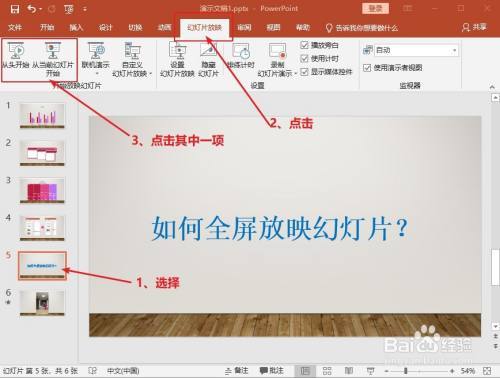Toggle Use Presenter View (使用演示者视图) checkbox
The height and width of the screenshot is (378, 500).
coord(367,68)
